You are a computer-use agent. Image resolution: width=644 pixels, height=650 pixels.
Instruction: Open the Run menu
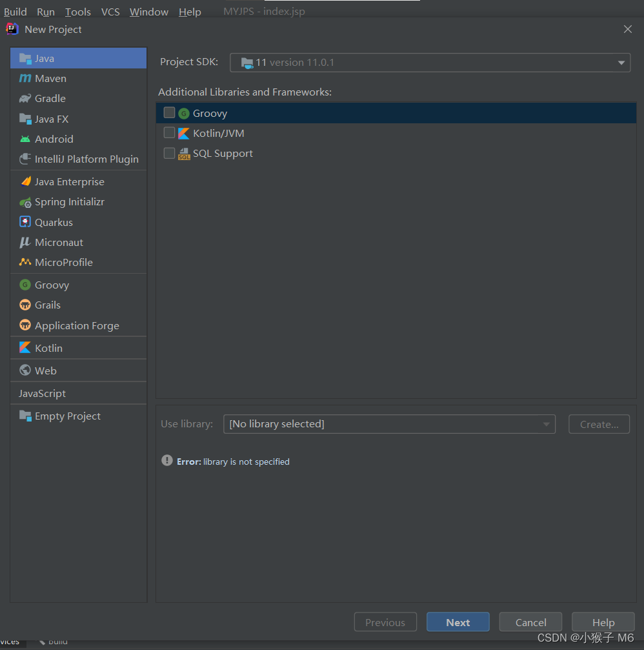tap(46, 12)
